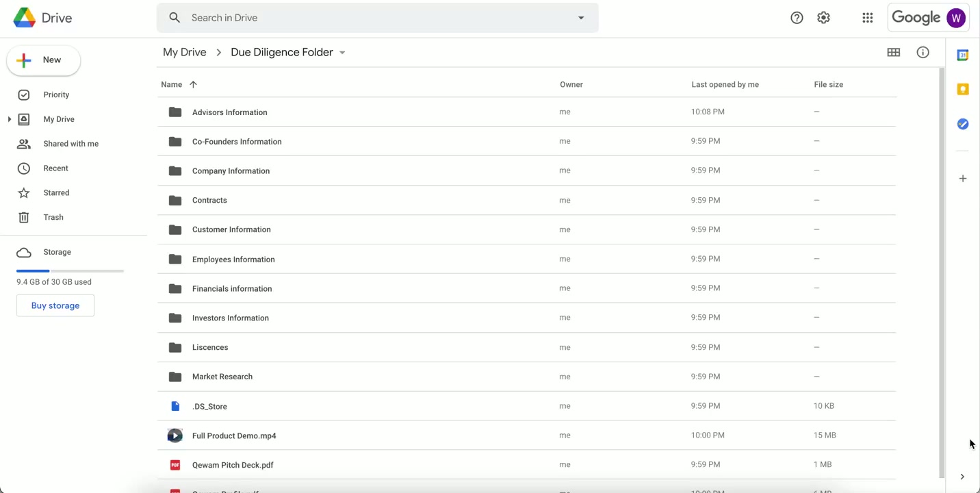Click the vertical scrollbar of the file list

tap(942, 273)
